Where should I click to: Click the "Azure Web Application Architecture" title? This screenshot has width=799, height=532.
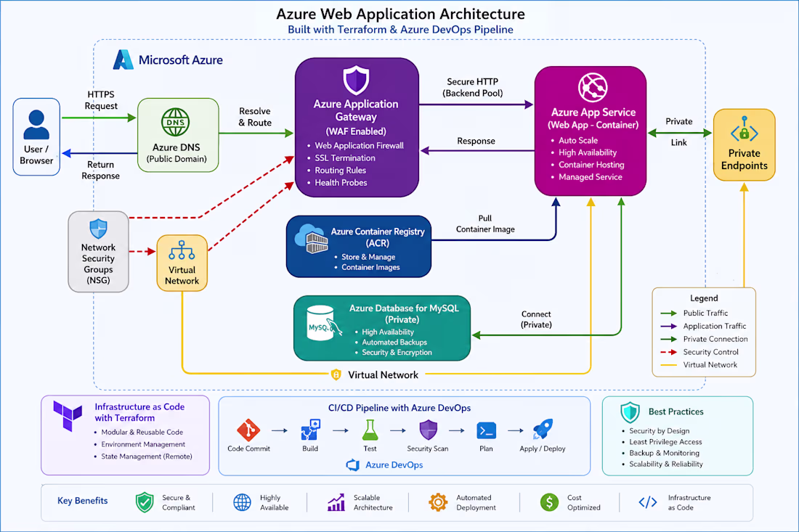tap(400, 14)
